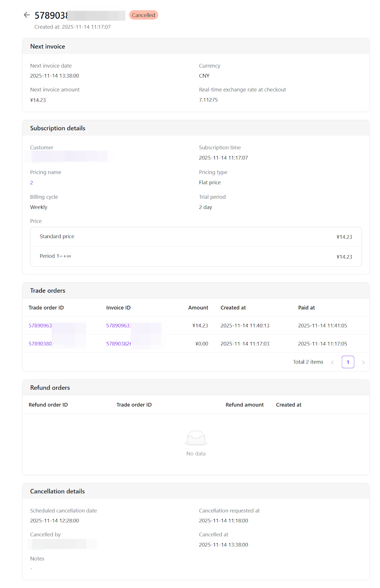
Task: Click the Cancelled status badge
Action: [x=143, y=15]
